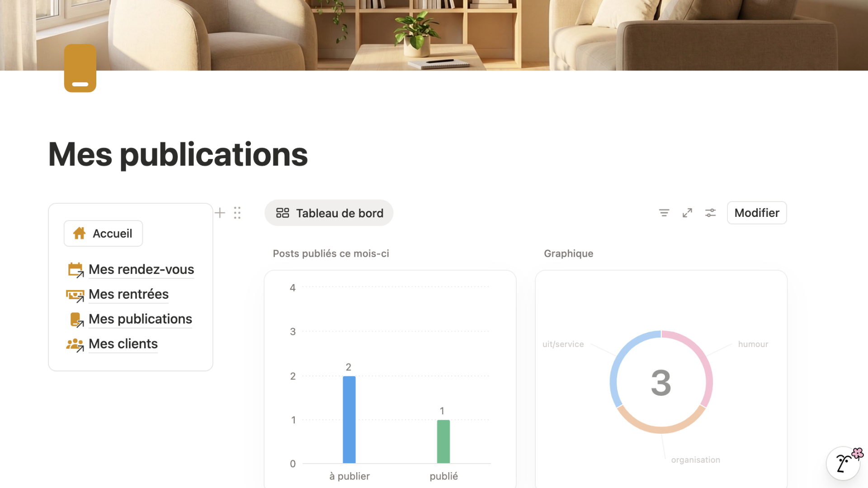Click the green 'publié' bar
Image resolution: width=868 pixels, height=488 pixels.
click(443, 441)
